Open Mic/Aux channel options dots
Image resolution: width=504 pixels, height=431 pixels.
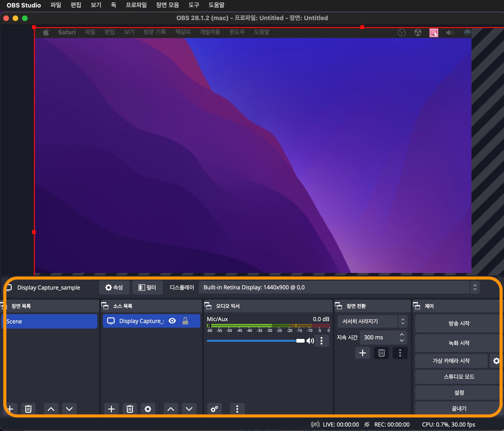point(321,341)
